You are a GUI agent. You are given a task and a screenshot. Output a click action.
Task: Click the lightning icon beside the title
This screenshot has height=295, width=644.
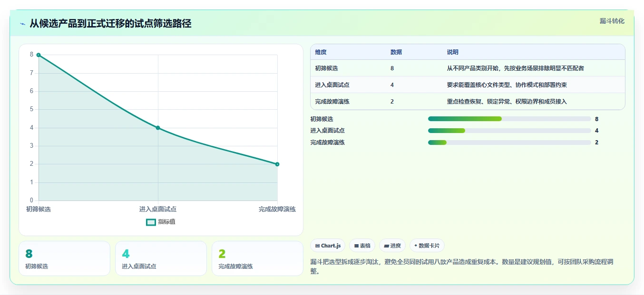23,24
